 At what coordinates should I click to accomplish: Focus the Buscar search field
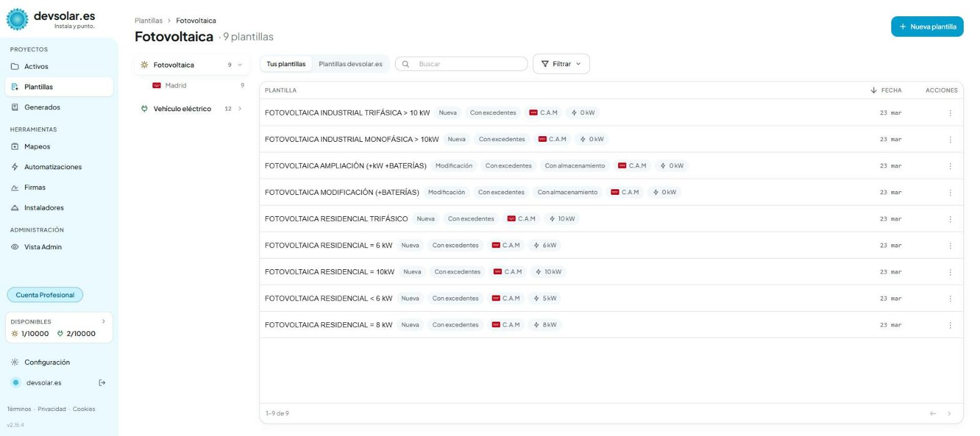pyautogui.click(x=461, y=64)
